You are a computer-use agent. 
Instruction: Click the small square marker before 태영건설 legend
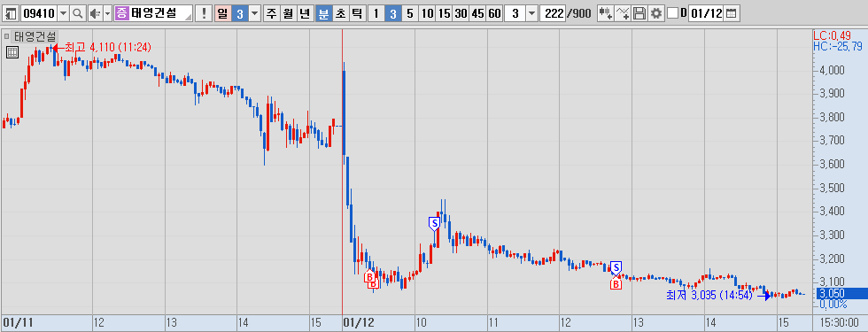pyautogui.click(x=7, y=37)
